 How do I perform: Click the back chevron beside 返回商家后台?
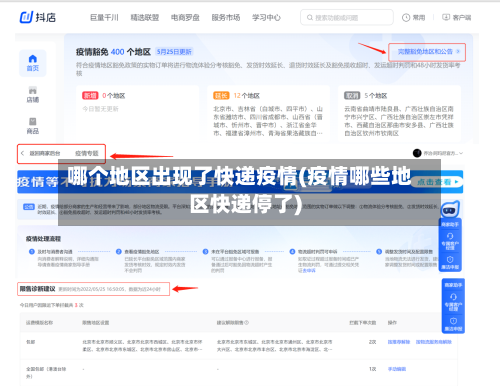coord(22,153)
